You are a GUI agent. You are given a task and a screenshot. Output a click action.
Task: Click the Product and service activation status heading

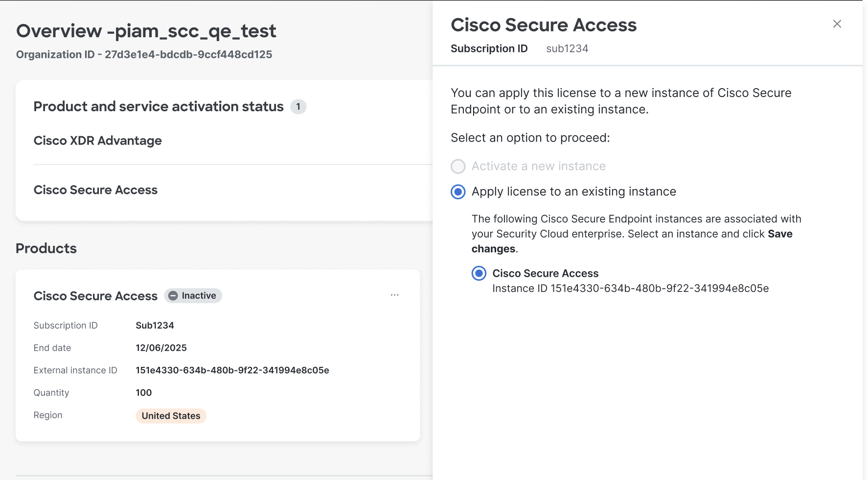coord(158,106)
